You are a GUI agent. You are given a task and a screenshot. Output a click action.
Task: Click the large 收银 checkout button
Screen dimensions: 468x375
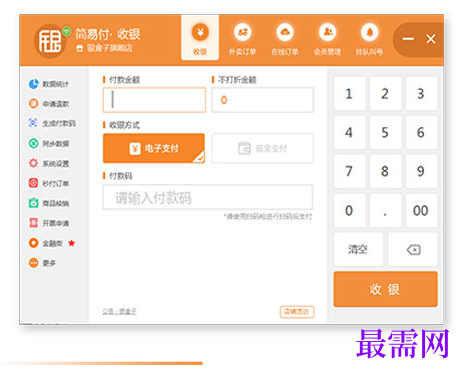click(x=385, y=289)
